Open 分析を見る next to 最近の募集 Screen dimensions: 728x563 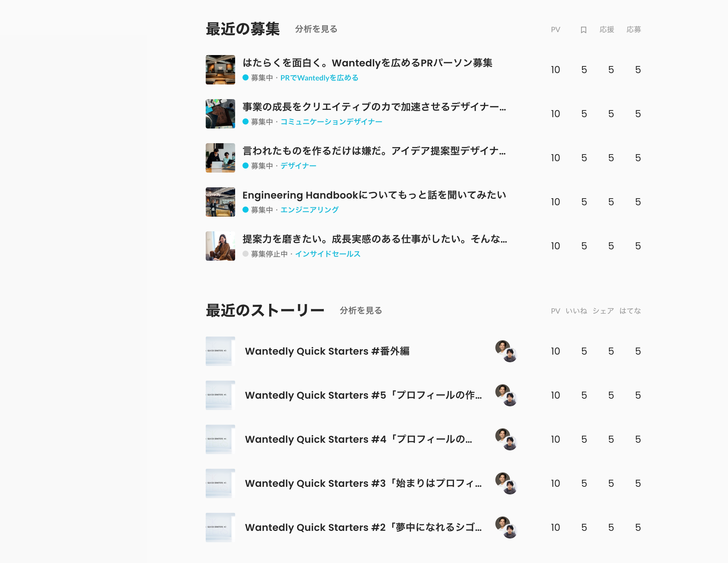pyautogui.click(x=316, y=29)
